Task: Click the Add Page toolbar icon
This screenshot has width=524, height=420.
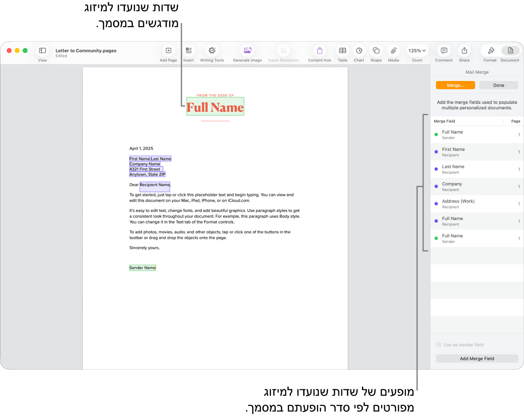Action: coord(168,51)
